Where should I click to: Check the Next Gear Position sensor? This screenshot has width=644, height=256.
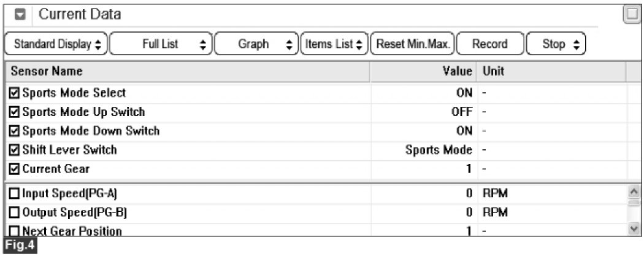coord(15,231)
